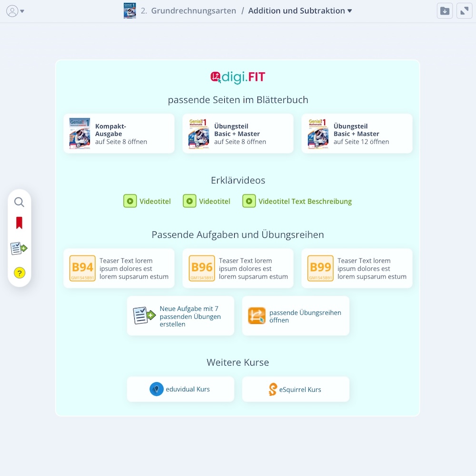Open search from the left sidebar
This screenshot has height=476, width=476.
pos(19,202)
